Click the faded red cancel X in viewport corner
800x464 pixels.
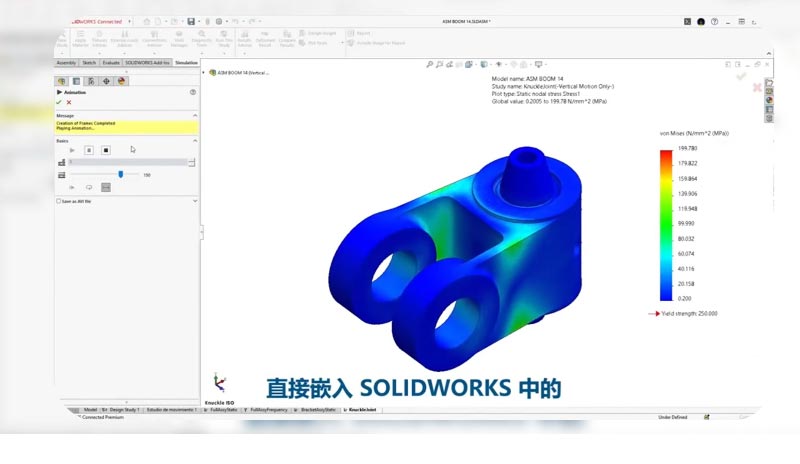pyautogui.click(x=757, y=87)
